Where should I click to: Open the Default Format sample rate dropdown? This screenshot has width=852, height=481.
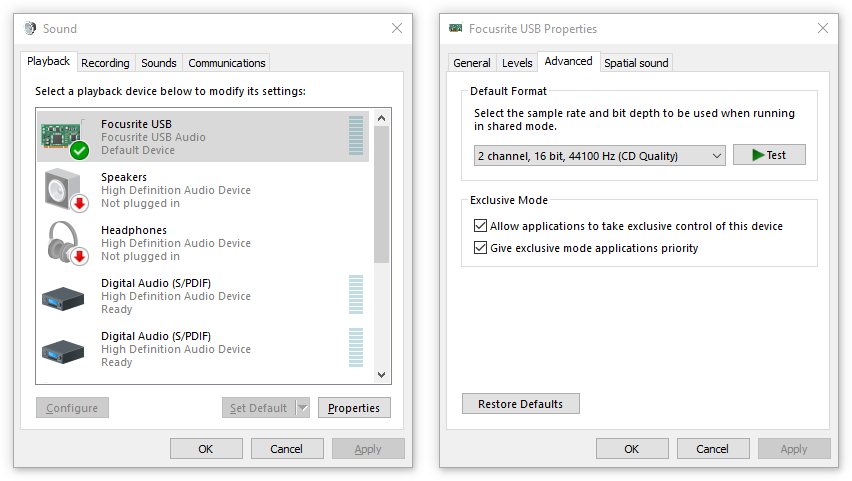click(599, 156)
